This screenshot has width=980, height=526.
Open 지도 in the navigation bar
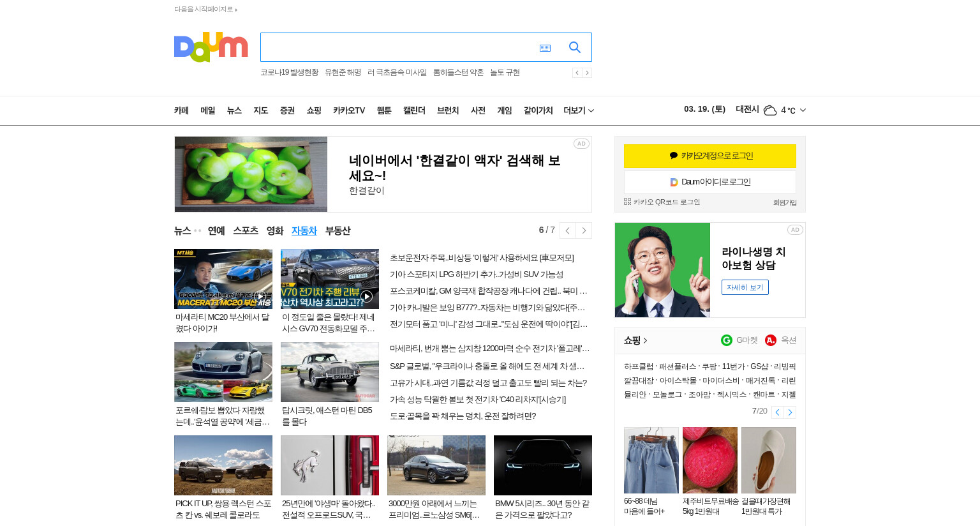pyautogui.click(x=261, y=110)
